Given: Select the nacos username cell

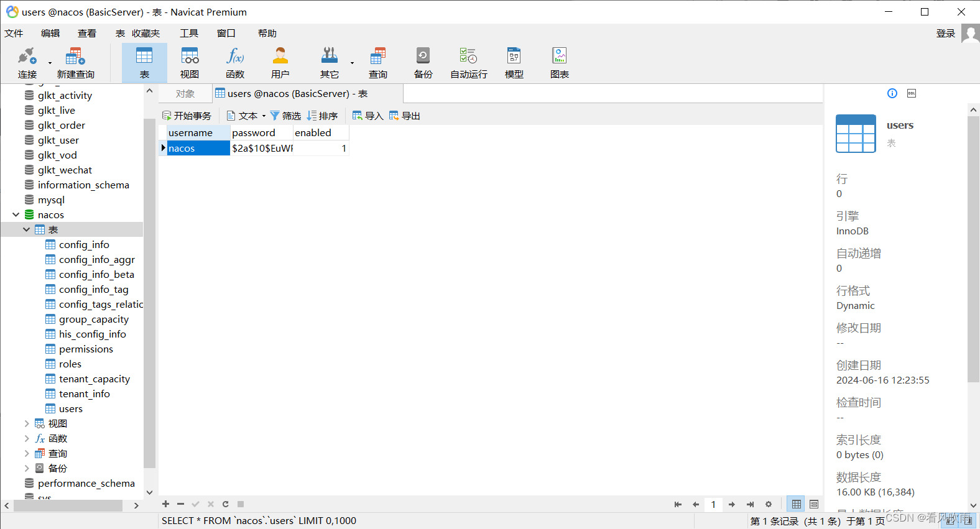Looking at the screenshot, I should coord(198,148).
